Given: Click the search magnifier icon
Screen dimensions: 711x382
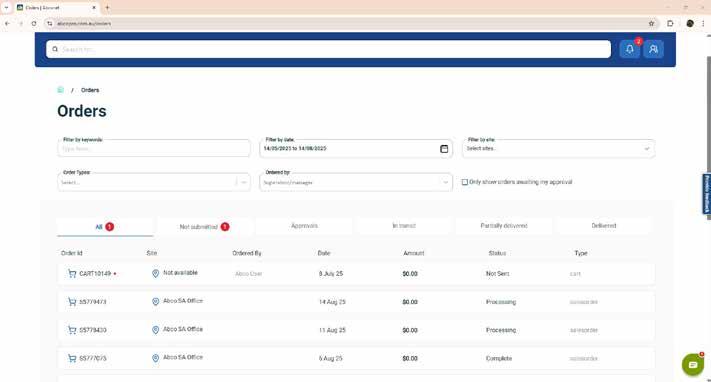Looking at the screenshot, I should click(x=55, y=49).
